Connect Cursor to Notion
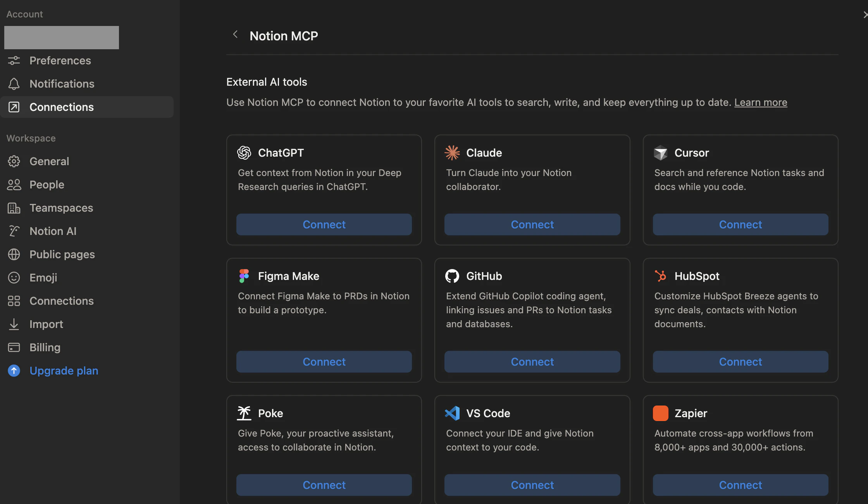 click(x=741, y=224)
